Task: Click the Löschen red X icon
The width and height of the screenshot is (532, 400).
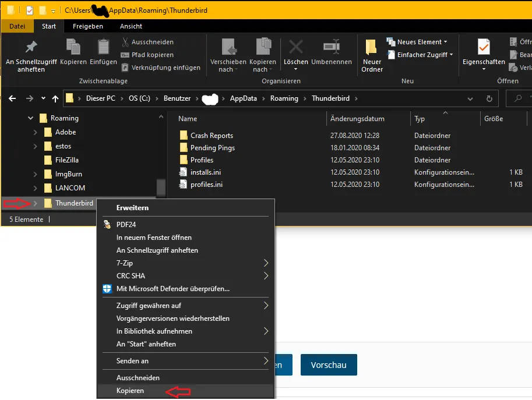Action: pos(296,47)
